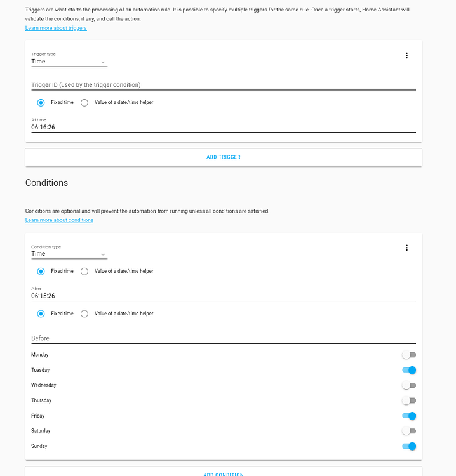456x476 pixels.
Task: Open the condition card three-dot menu
Action: (x=406, y=248)
